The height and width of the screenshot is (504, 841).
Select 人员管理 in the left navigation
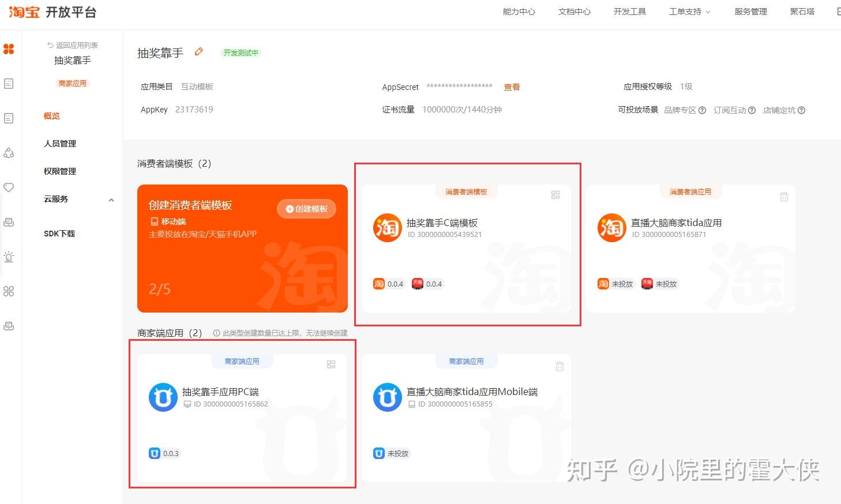click(59, 144)
